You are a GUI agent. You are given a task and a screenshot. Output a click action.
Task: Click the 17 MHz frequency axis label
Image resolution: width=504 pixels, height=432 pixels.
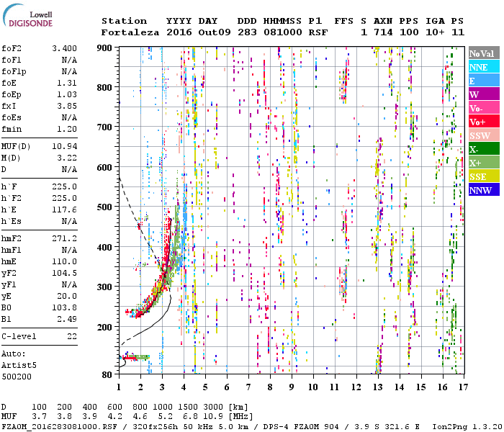[x=463, y=387]
